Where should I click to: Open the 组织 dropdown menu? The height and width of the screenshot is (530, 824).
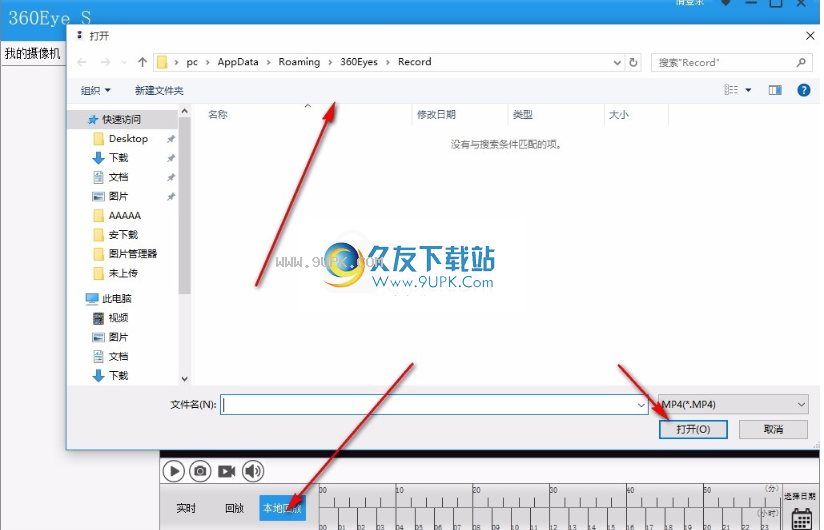(96, 90)
